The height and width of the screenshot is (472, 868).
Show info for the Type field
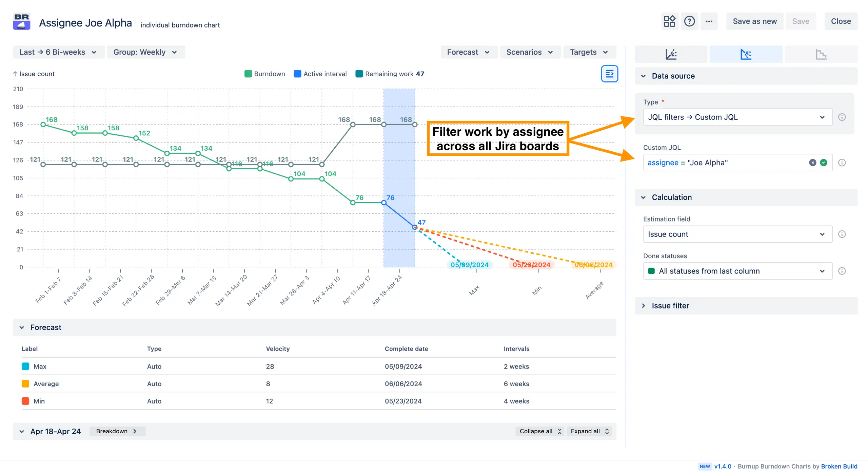point(842,117)
